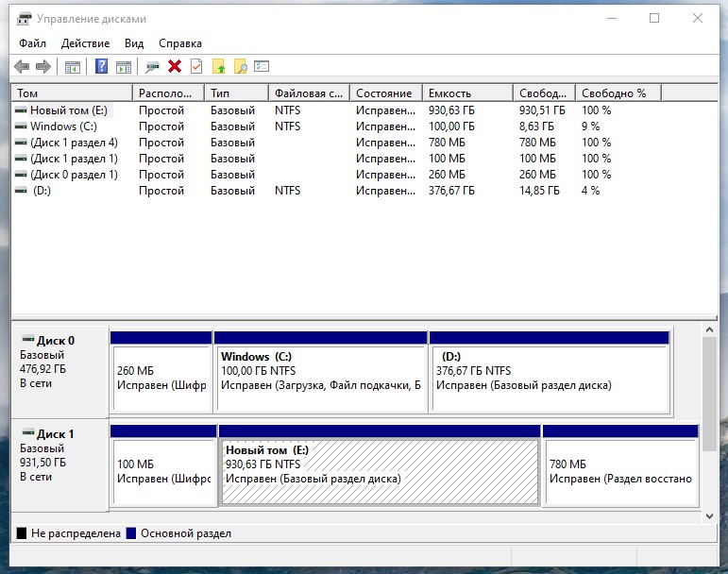Viewport: 728px width, 574px height.
Task: Click the 4 % free percentage cell
Action: (x=590, y=191)
